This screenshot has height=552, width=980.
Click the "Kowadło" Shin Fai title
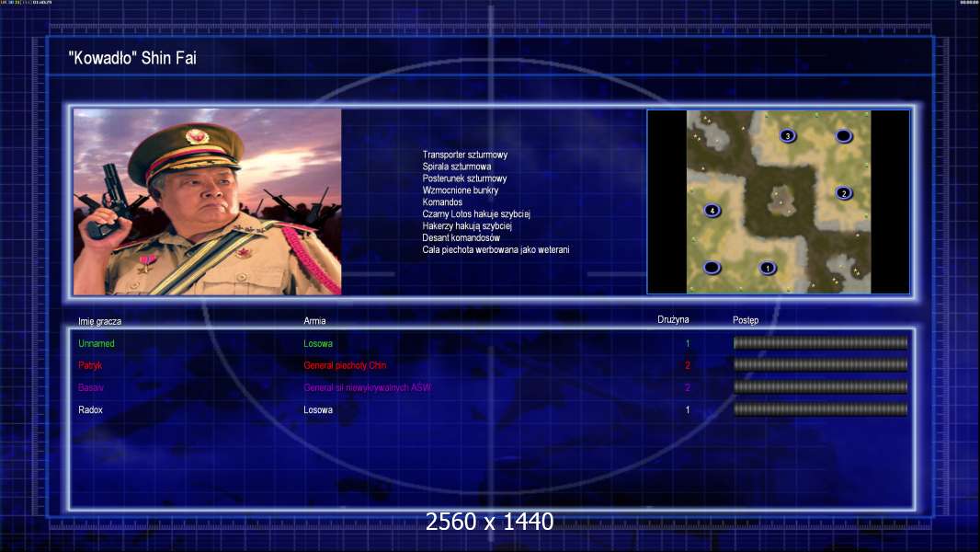[x=132, y=58]
